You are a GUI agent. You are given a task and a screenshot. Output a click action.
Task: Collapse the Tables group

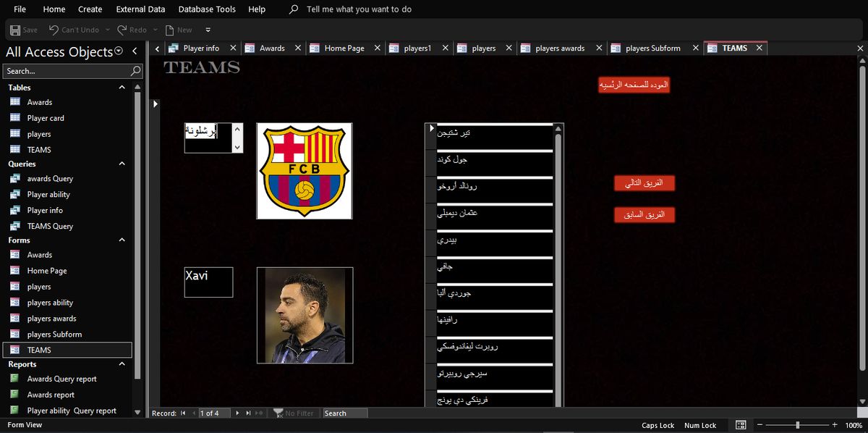[122, 88]
